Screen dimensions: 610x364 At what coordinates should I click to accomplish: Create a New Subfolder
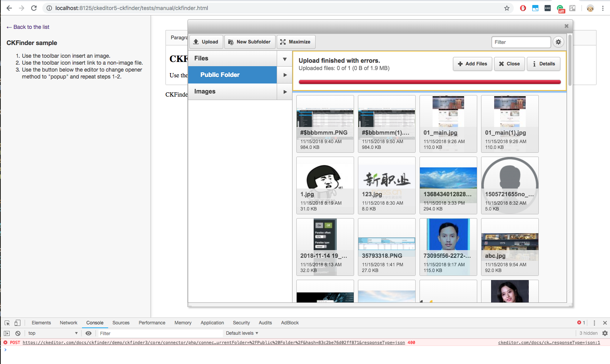(x=250, y=42)
